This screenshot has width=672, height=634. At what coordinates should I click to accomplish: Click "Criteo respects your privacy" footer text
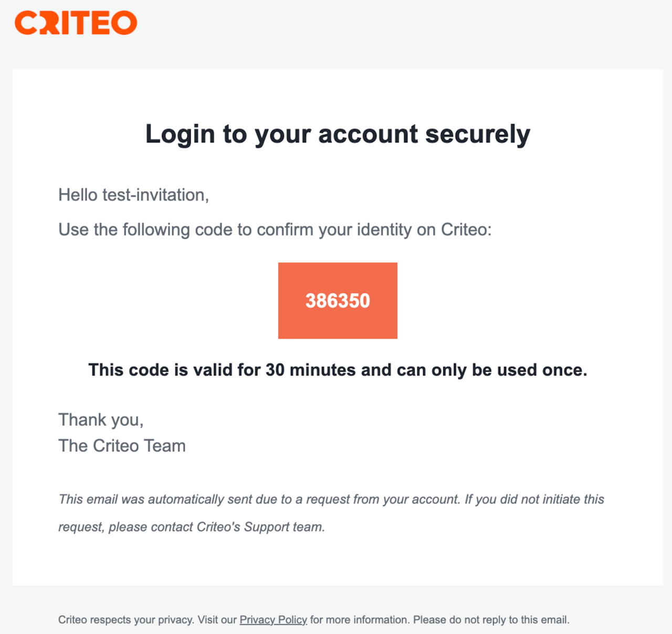126,620
